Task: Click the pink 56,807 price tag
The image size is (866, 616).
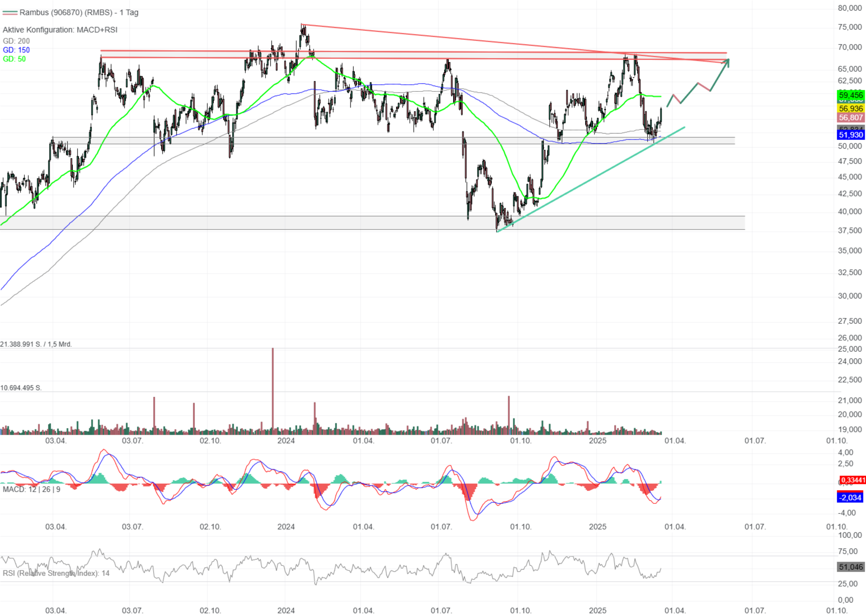Action: (850, 118)
